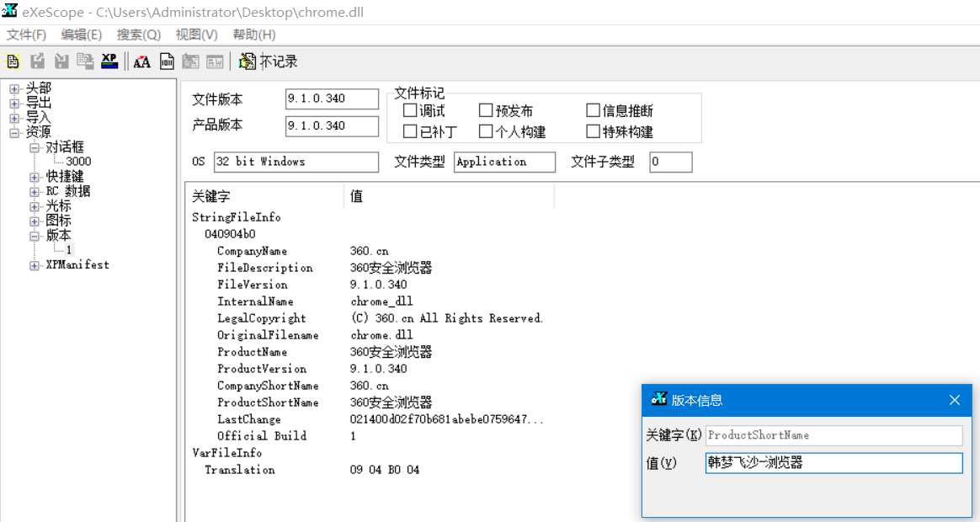
Task: Open the 文件(F) menu
Action: point(26,35)
